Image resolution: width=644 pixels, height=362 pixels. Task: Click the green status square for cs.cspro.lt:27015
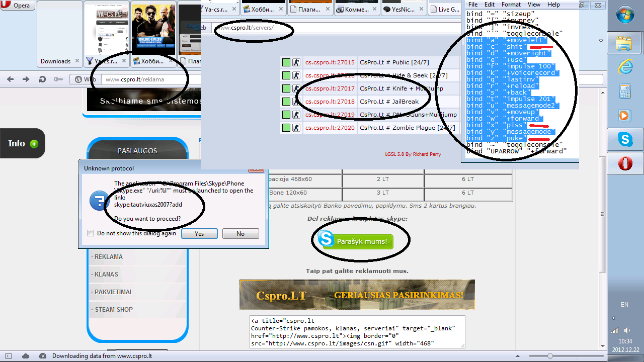point(286,62)
